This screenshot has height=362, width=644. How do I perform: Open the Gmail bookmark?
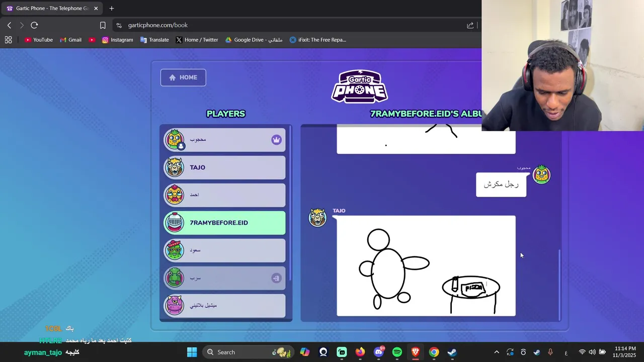coord(70,40)
